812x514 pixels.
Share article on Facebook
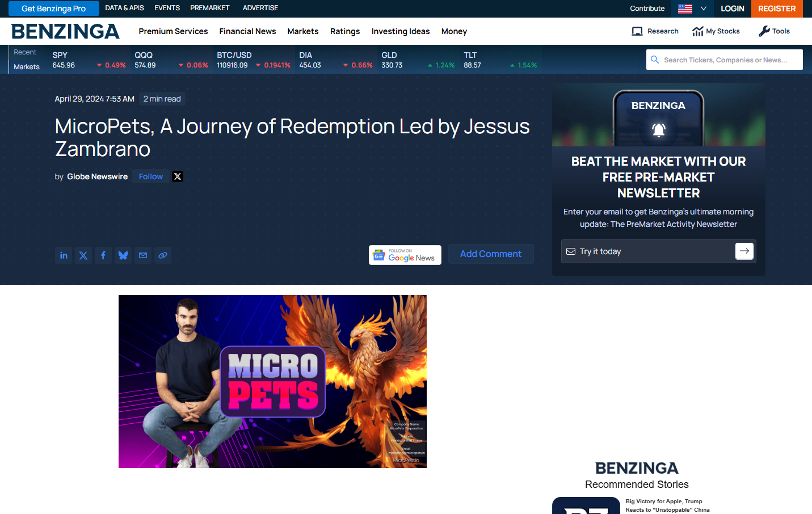coord(103,255)
